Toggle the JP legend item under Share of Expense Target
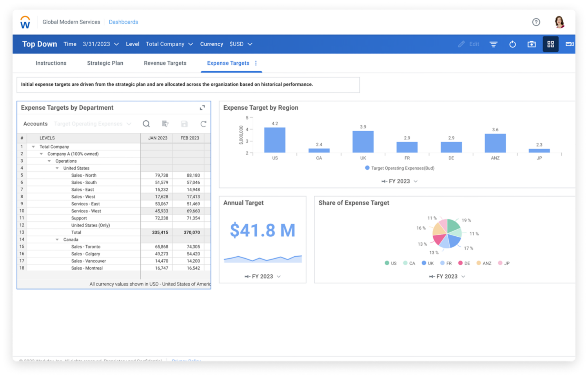 coord(504,263)
